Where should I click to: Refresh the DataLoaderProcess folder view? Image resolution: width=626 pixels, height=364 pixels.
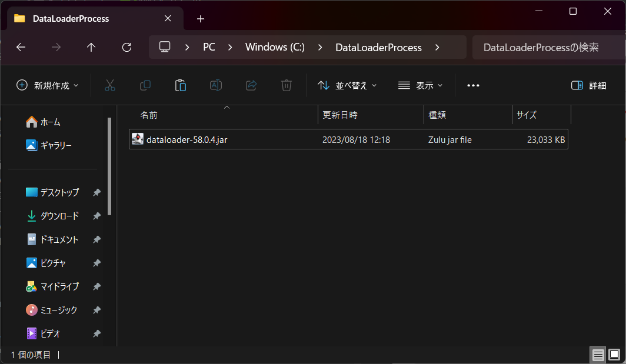(x=126, y=47)
